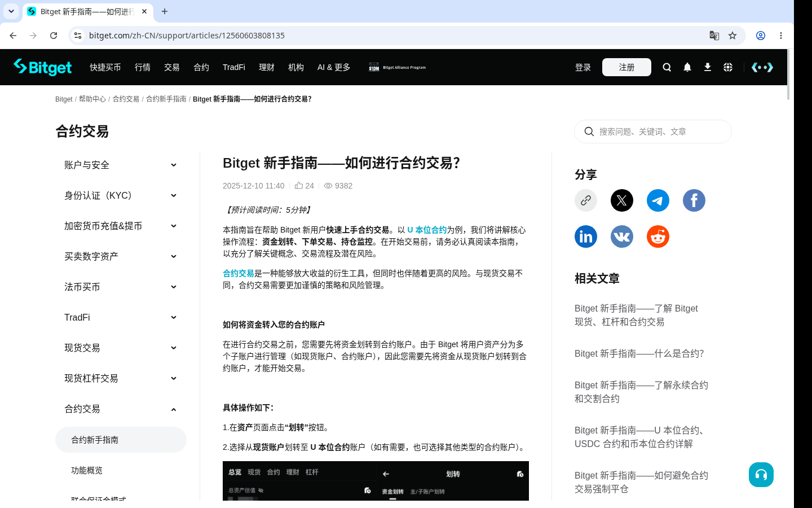The width and height of the screenshot is (812, 508).
Task: Open the U 本位合约 link in article
Action: pos(427,230)
